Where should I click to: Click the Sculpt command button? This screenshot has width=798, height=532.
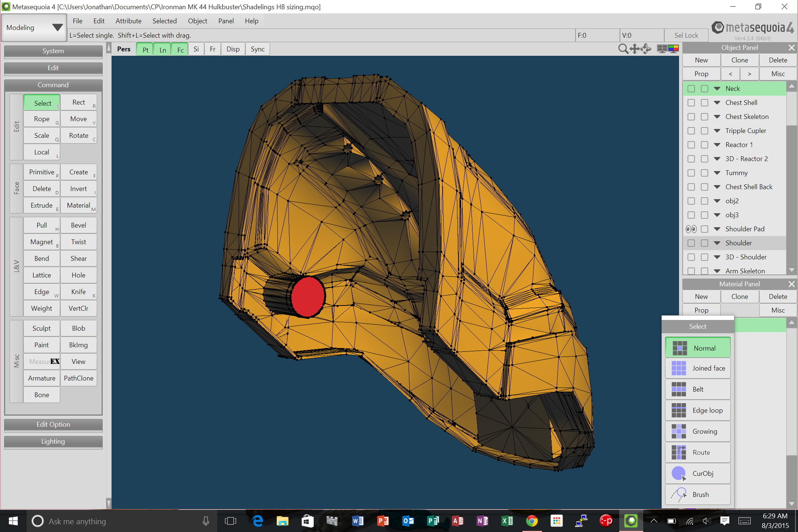pyautogui.click(x=42, y=328)
